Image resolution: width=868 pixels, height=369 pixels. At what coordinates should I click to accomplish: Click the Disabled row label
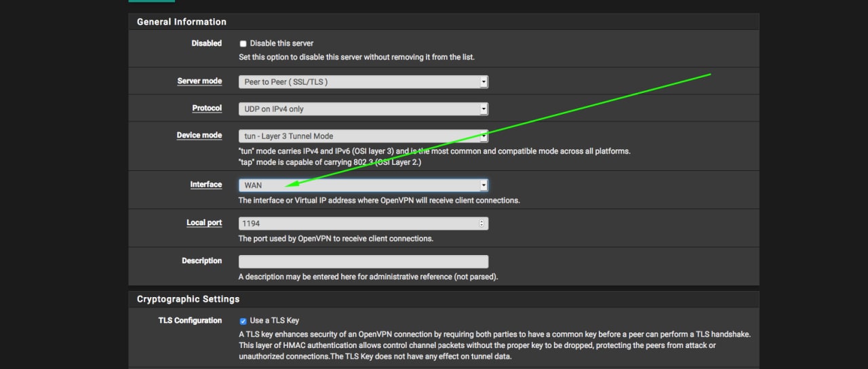(207, 43)
